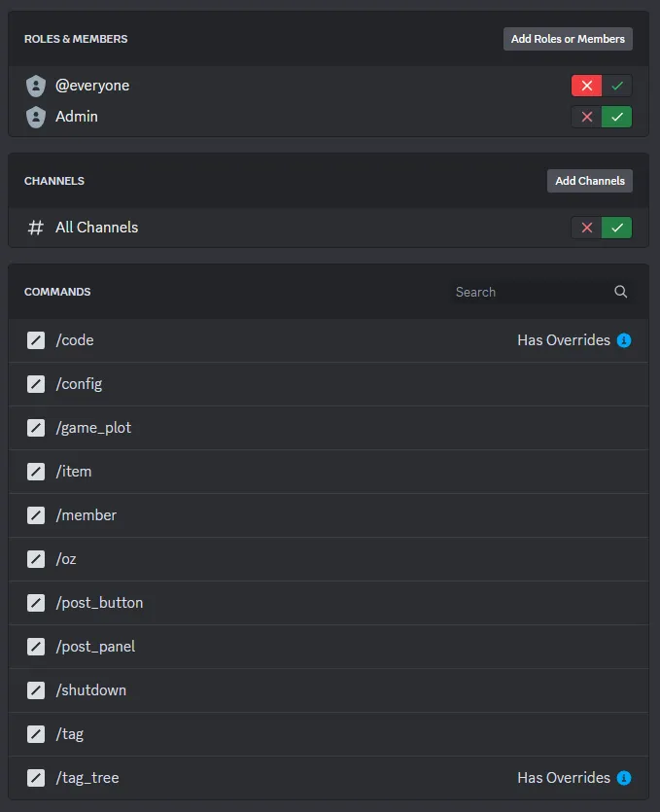This screenshot has width=660, height=812.
Task: Focus the Commands search field
Action: coord(540,292)
